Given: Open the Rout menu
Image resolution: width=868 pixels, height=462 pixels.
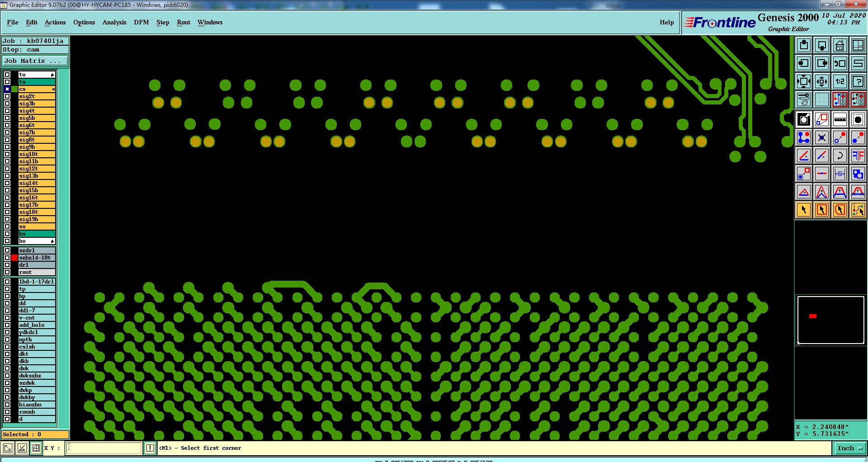Looking at the screenshot, I should coord(184,22).
